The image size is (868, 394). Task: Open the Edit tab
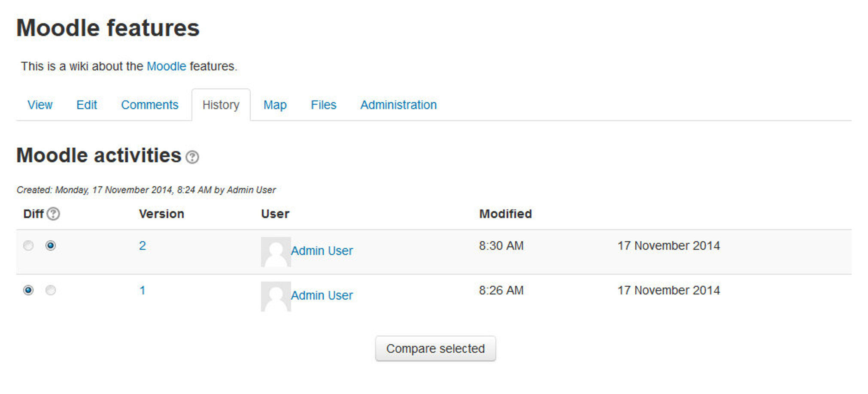point(87,105)
